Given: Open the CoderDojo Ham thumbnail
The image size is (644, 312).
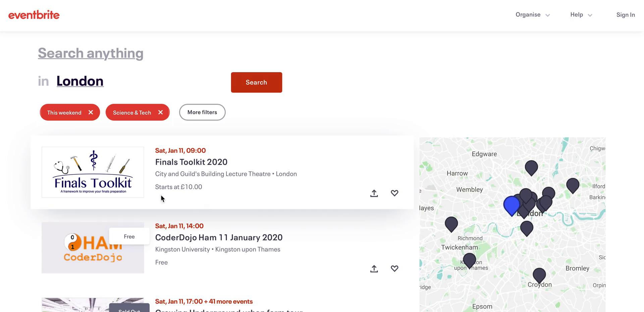Looking at the screenshot, I should [93, 248].
